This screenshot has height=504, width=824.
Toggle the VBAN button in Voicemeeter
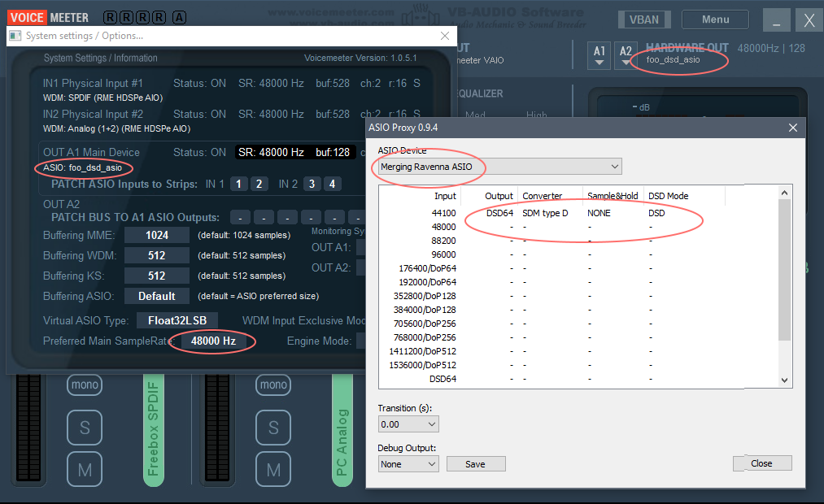(x=643, y=20)
